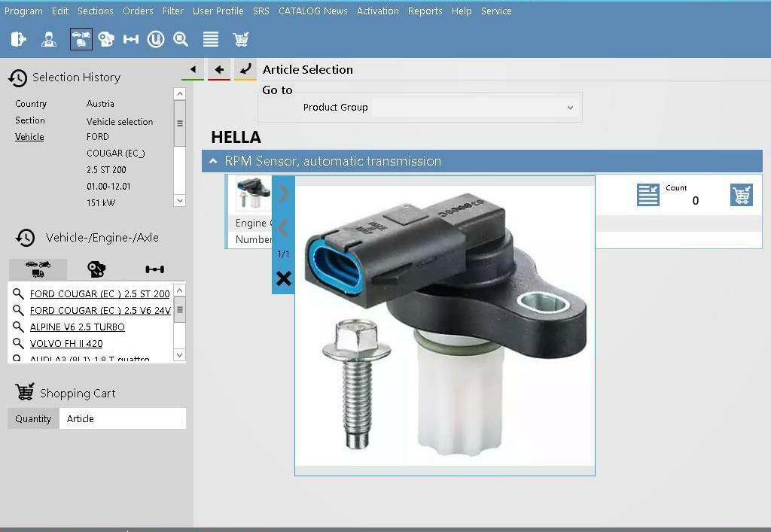Open the CATALOG News menu
This screenshot has width=771, height=532.
(x=312, y=11)
